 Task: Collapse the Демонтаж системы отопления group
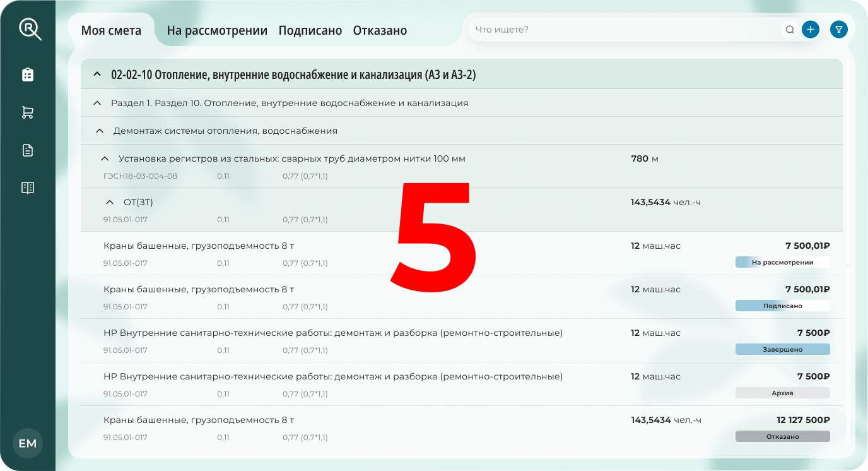[x=99, y=131]
